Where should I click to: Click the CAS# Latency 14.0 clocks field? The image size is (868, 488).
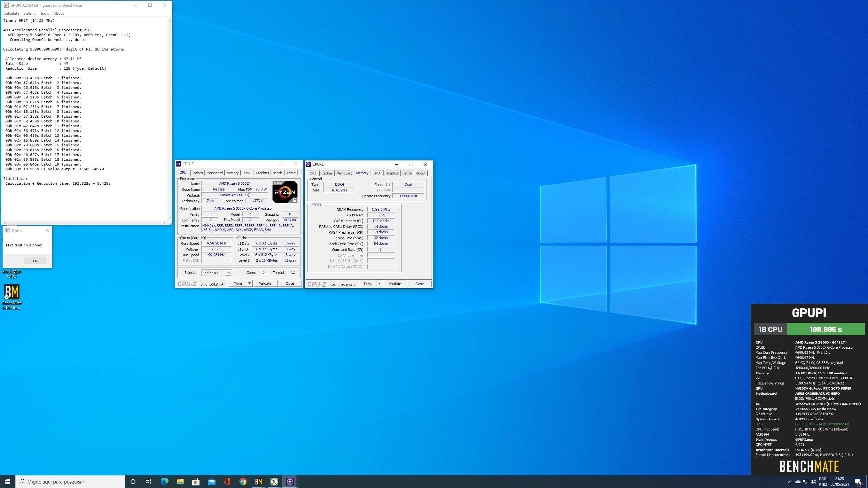pyautogui.click(x=381, y=221)
